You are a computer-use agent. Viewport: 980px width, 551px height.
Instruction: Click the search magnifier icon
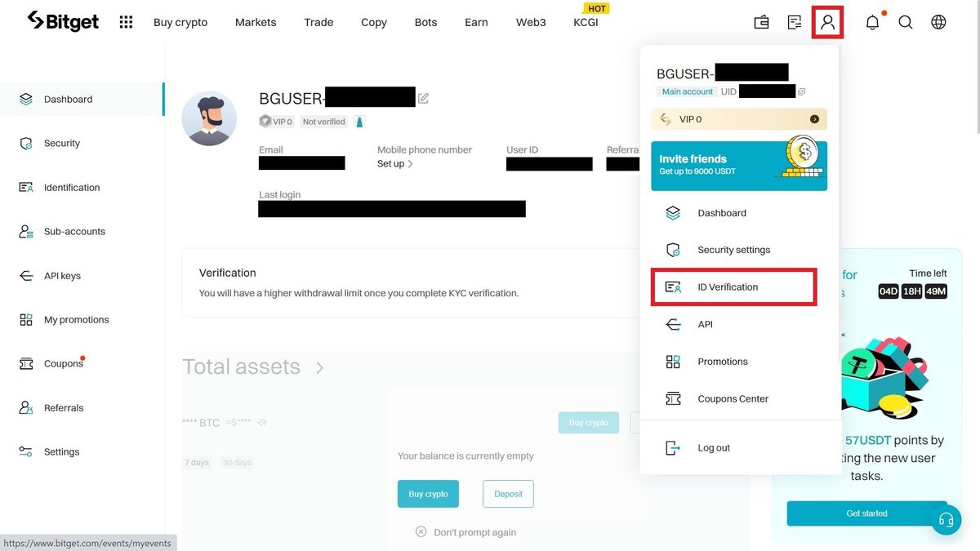click(906, 22)
